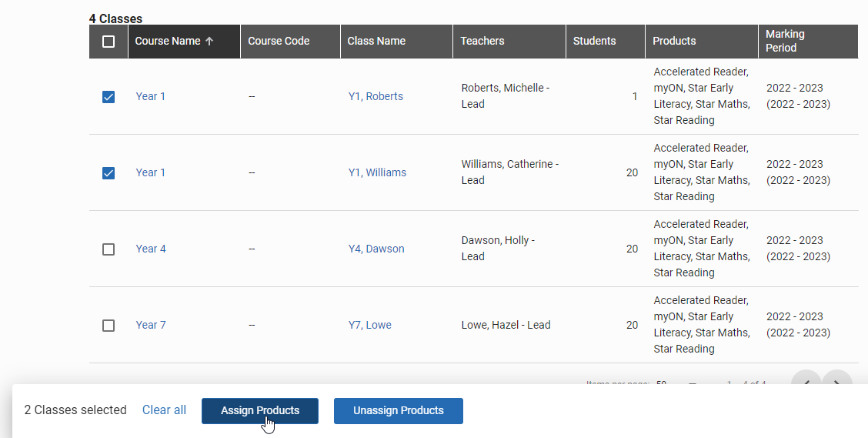
Task: Open the Year 7 course link
Action: point(151,325)
